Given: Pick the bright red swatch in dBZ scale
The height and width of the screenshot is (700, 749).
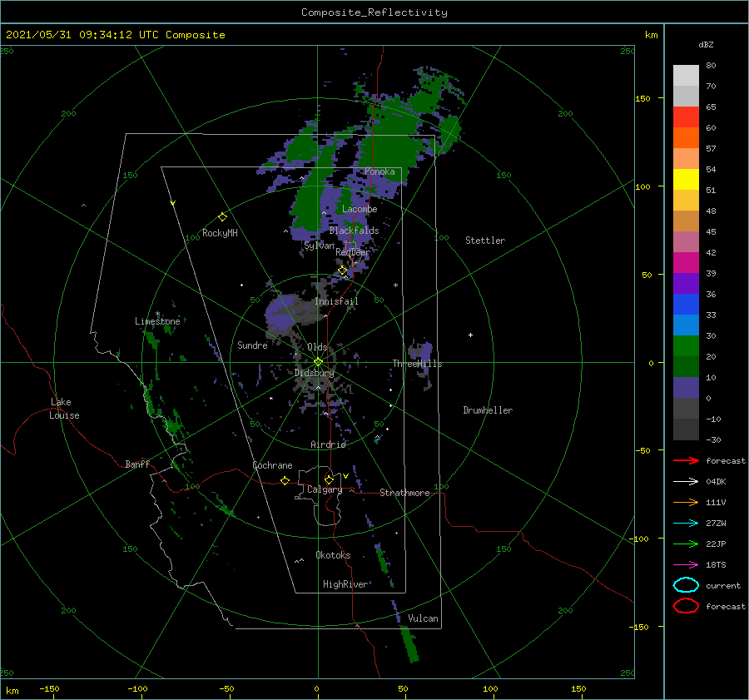Looking at the screenshot, I should point(686,117).
